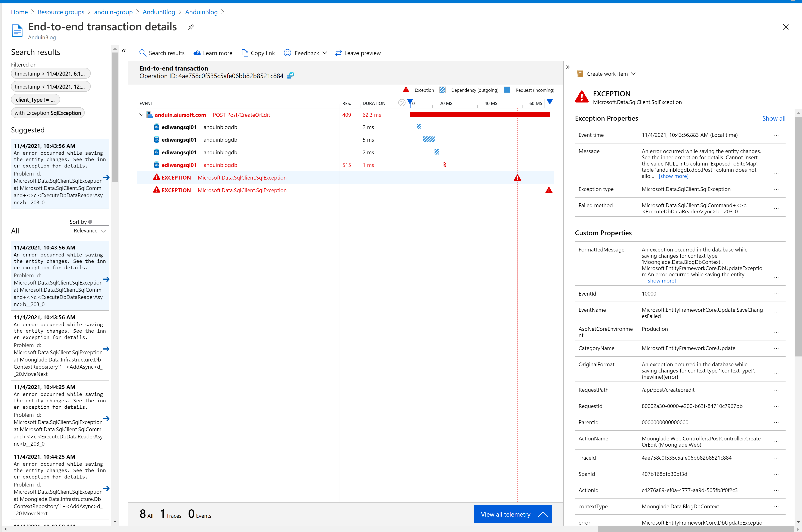
Task: Click View all telemetry button
Action: pos(513,514)
